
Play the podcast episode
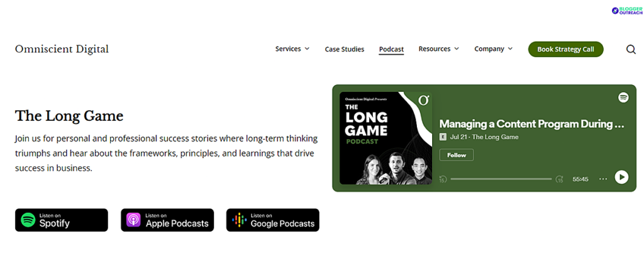click(621, 177)
